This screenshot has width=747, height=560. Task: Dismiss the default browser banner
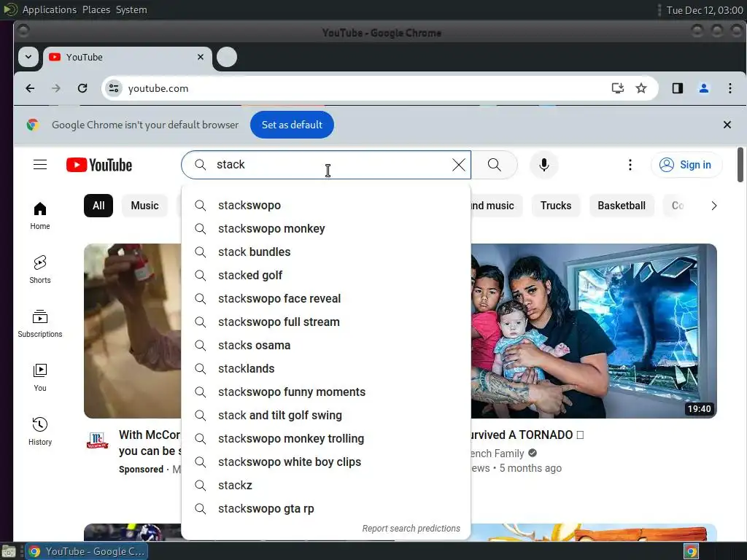[x=727, y=125]
